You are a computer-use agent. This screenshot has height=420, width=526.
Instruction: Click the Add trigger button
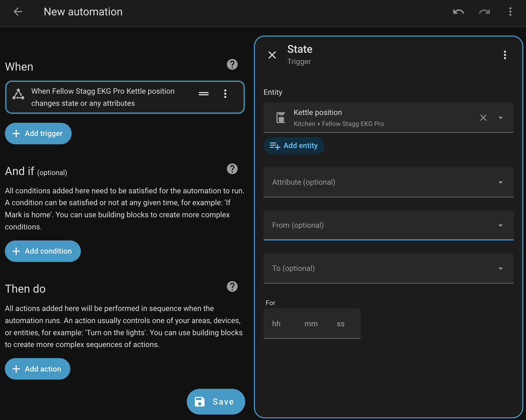(38, 134)
